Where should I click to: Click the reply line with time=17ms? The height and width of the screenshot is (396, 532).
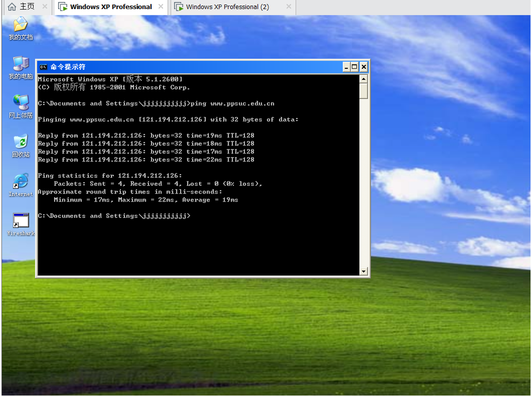(x=146, y=151)
